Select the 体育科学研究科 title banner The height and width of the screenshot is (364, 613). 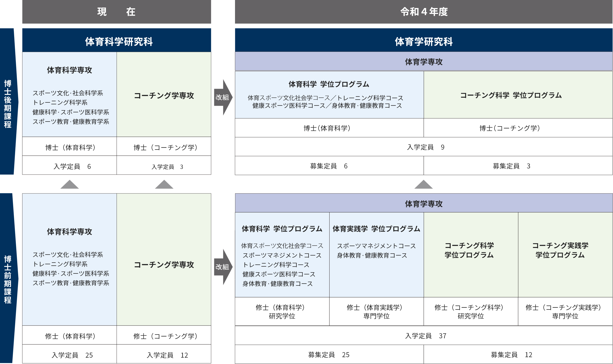pos(117,40)
